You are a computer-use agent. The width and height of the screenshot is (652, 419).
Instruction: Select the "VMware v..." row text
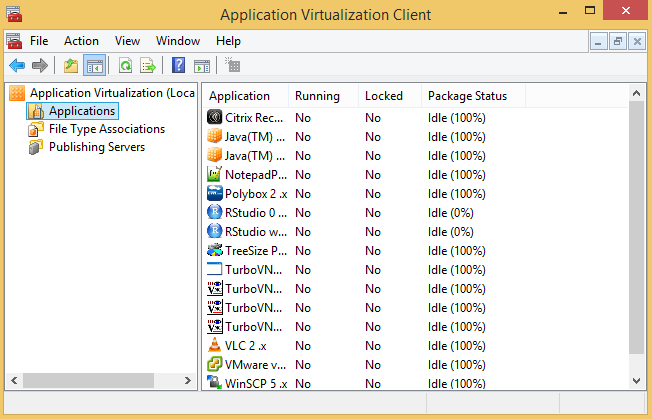pyautogui.click(x=256, y=365)
